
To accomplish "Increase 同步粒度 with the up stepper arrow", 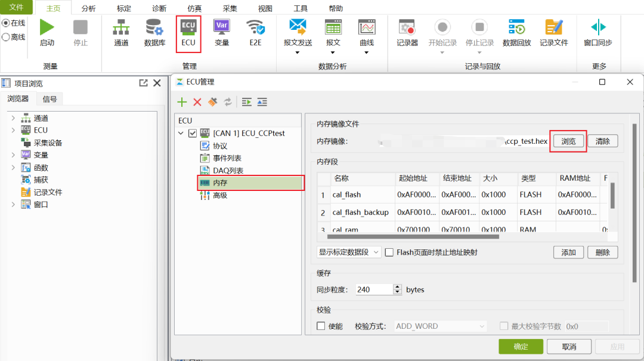I will [397, 286].
